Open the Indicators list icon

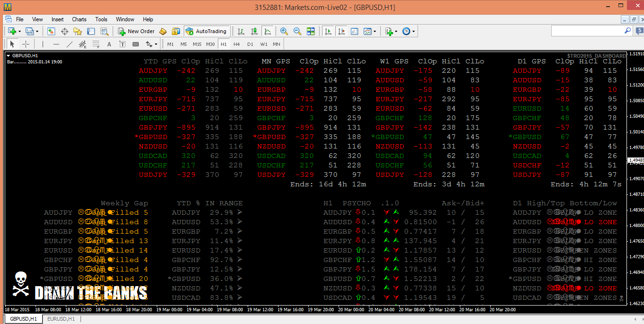368,31
